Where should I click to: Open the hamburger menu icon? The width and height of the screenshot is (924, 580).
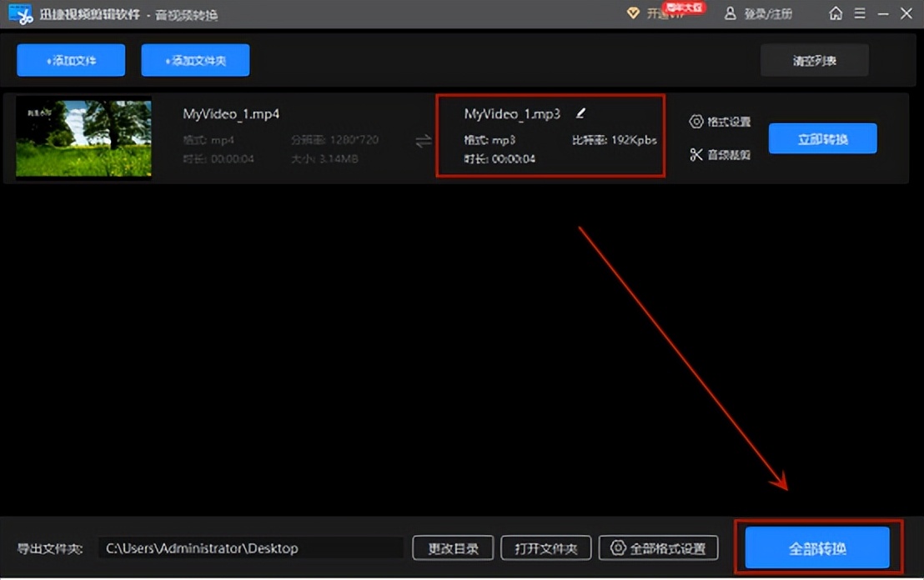coord(860,13)
